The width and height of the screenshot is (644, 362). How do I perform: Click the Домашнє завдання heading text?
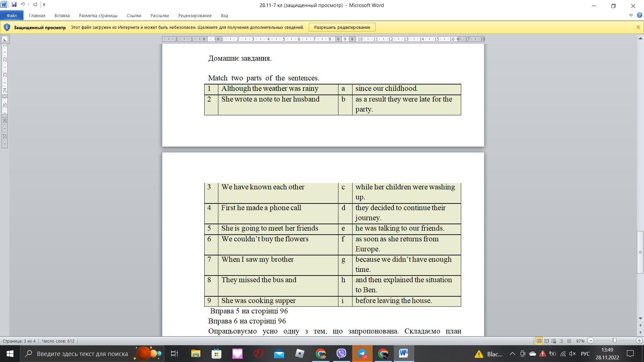(x=240, y=58)
